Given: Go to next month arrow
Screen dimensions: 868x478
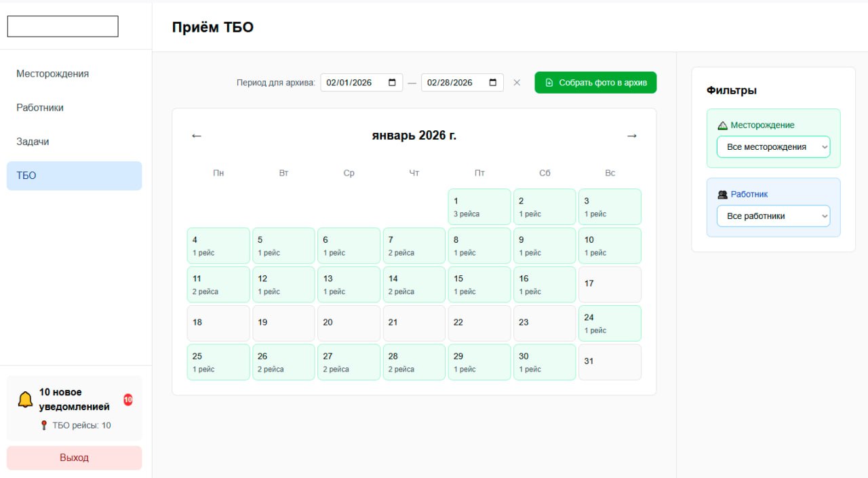Looking at the screenshot, I should click(632, 136).
